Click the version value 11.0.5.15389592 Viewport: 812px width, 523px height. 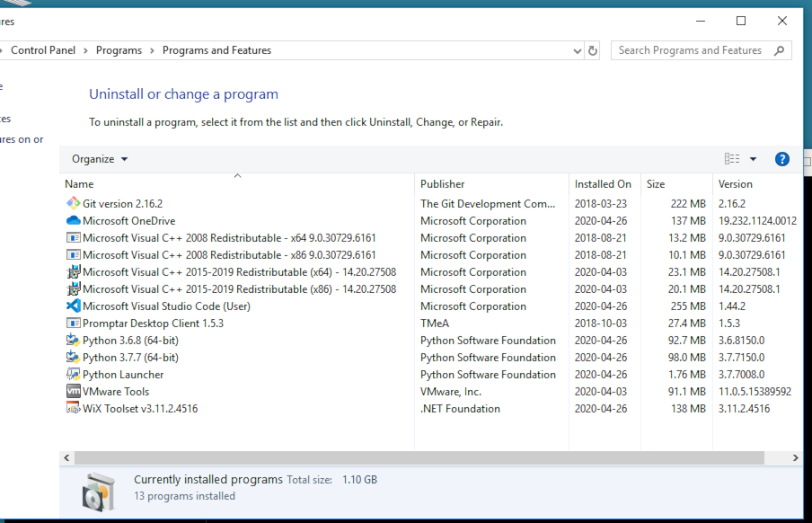pos(755,392)
